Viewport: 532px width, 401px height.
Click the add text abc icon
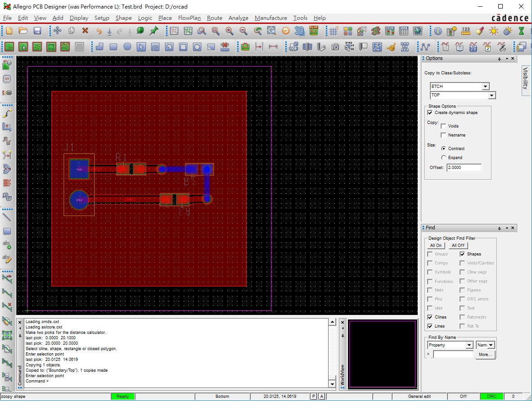(x=7, y=245)
